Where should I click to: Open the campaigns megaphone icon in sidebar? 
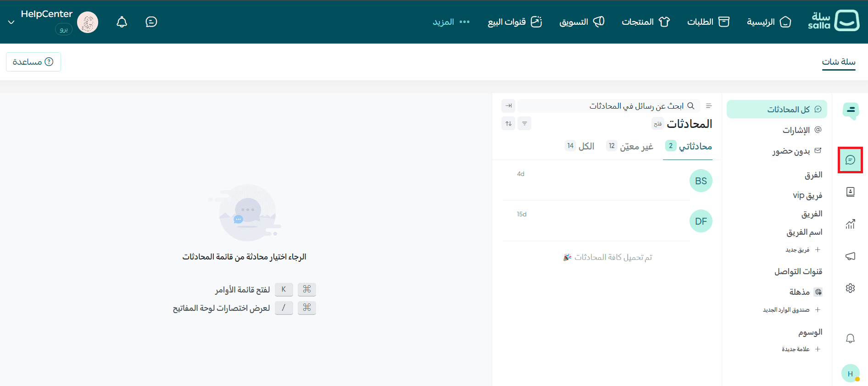(x=850, y=256)
